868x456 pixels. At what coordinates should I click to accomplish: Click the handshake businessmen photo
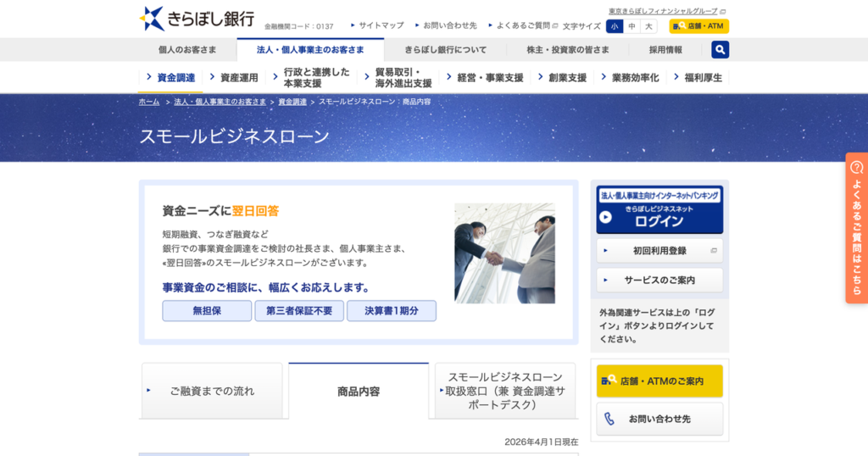click(x=504, y=253)
